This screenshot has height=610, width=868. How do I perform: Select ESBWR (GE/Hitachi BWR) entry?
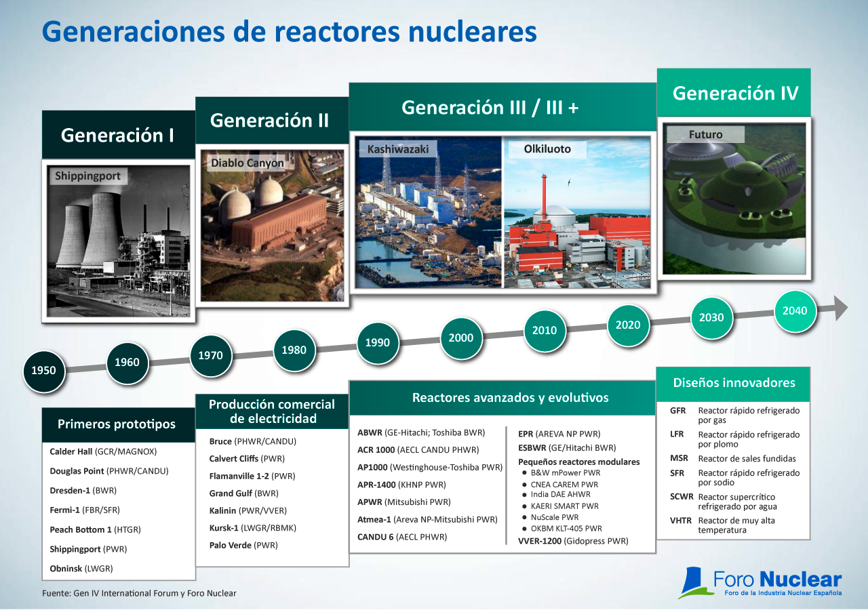coord(567,448)
